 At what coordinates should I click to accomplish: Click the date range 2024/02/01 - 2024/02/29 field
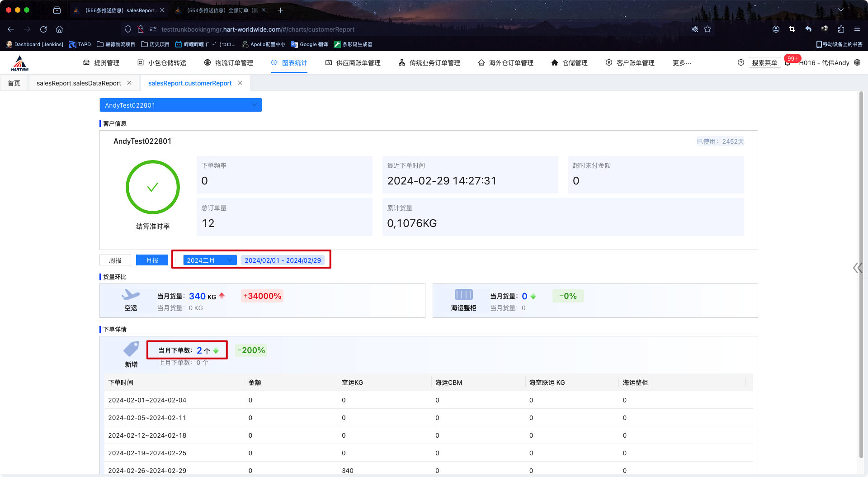click(x=283, y=260)
